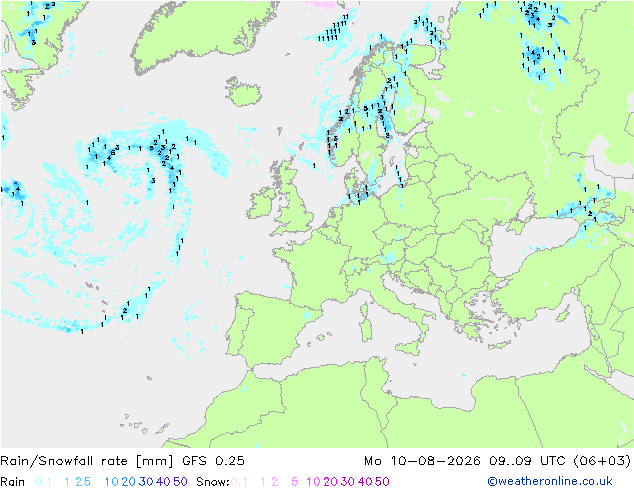Pick the Rain legend 40 value
The image size is (634, 490).
tap(163, 482)
